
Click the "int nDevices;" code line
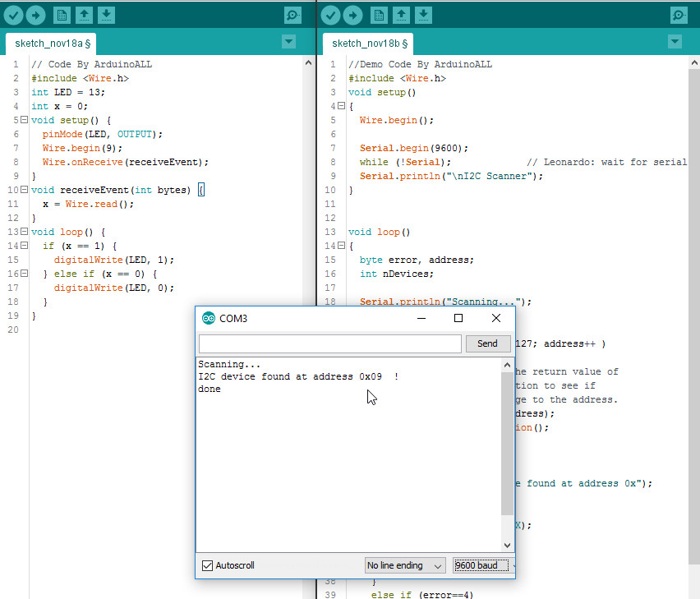397,274
